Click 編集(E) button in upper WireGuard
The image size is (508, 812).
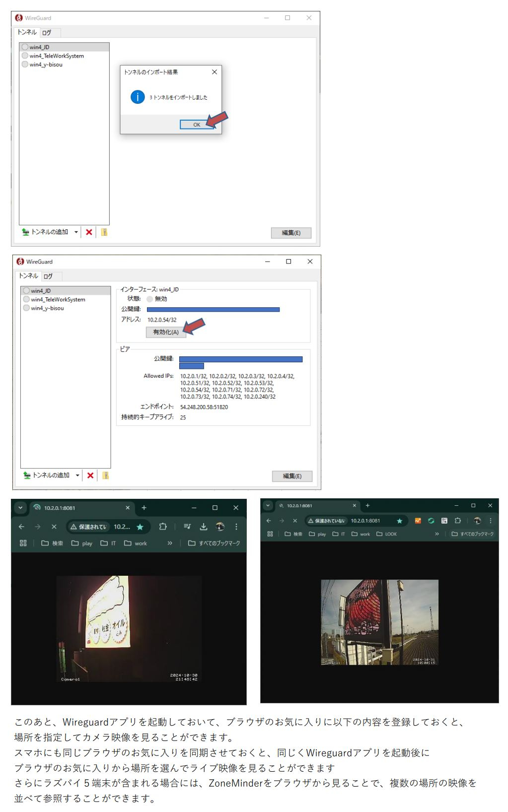pos(291,233)
